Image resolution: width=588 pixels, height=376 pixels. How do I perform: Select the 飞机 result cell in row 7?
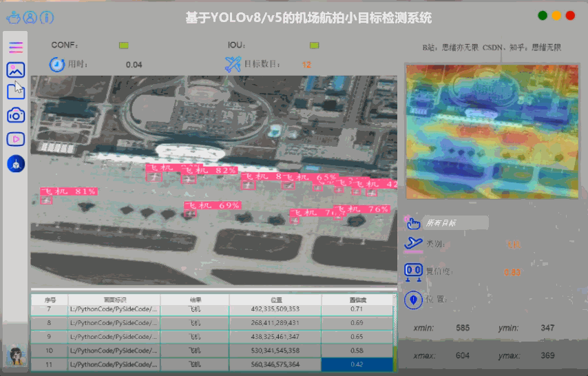(x=195, y=310)
